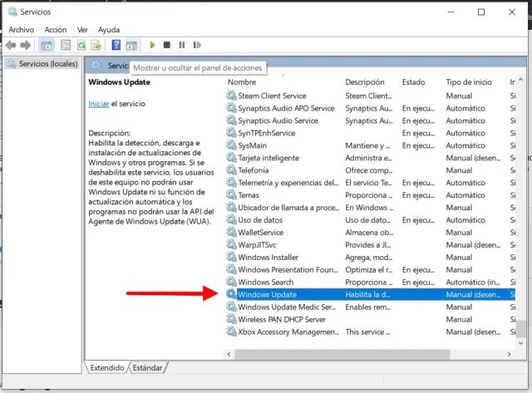Select Servicios (locales) in the tree
The image size is (532, 393).
pyautogui.click(x=43, y=64)
